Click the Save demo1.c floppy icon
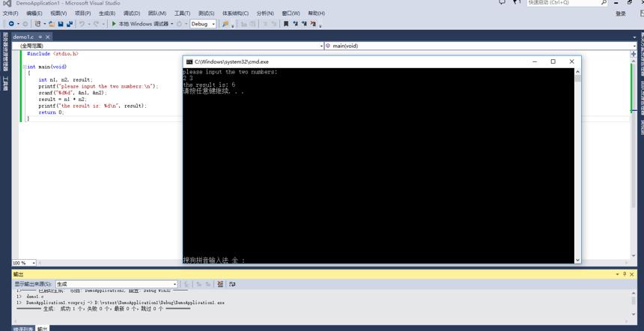 [61, 24]
